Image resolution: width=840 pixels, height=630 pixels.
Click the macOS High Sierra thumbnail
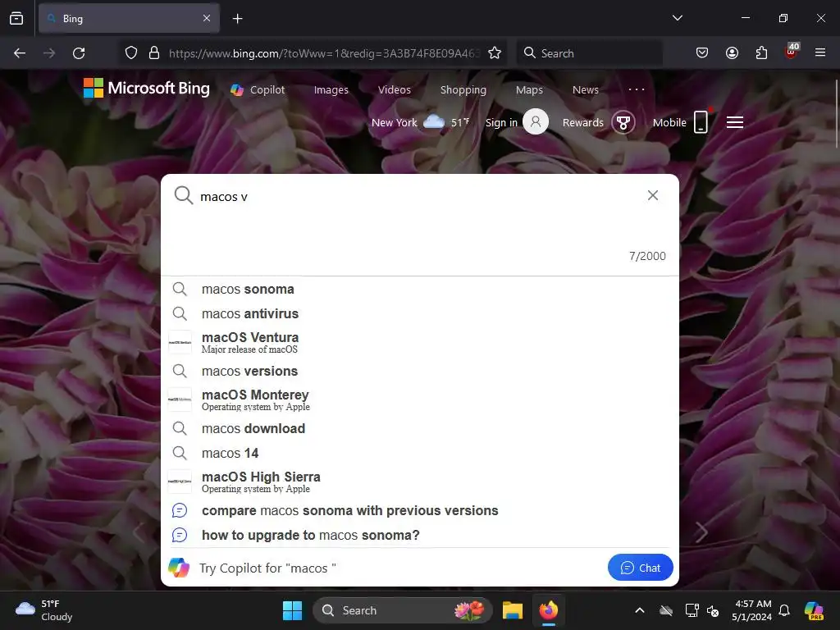[x=180, y=482]
